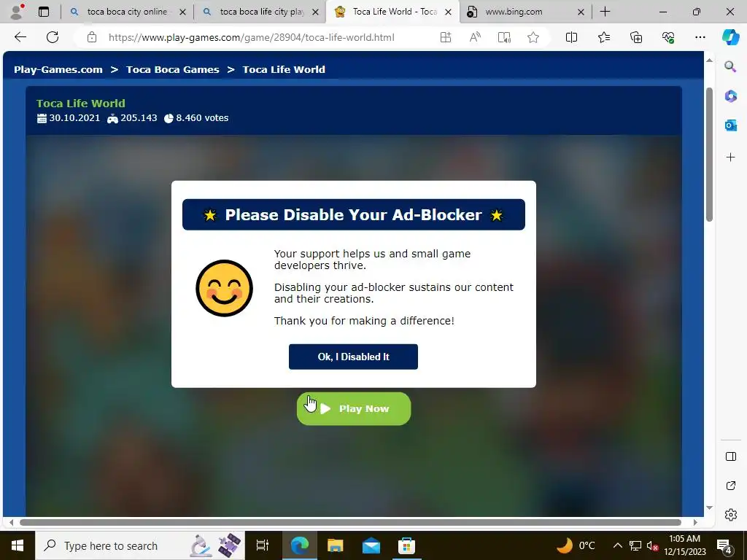Viewport: 747px width, 560px height.
Task: Click the muted volume tray icon
Action: (x=652, y=545)
